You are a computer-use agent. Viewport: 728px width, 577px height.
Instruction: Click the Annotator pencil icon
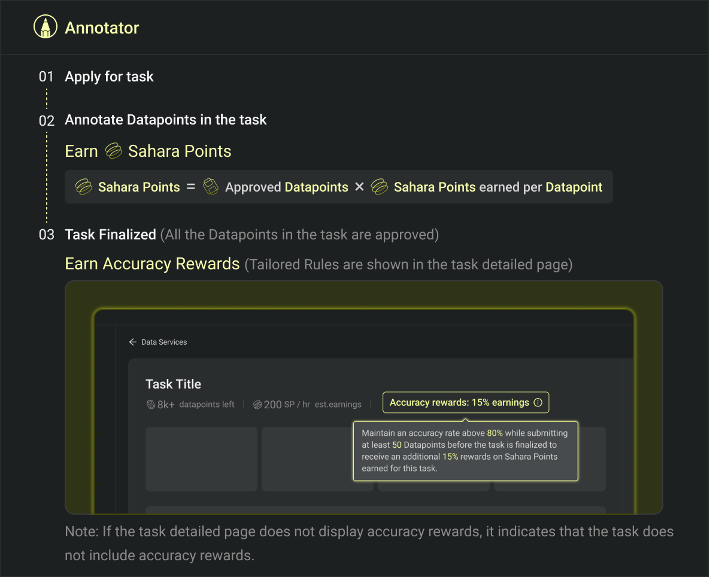[45, 28]
